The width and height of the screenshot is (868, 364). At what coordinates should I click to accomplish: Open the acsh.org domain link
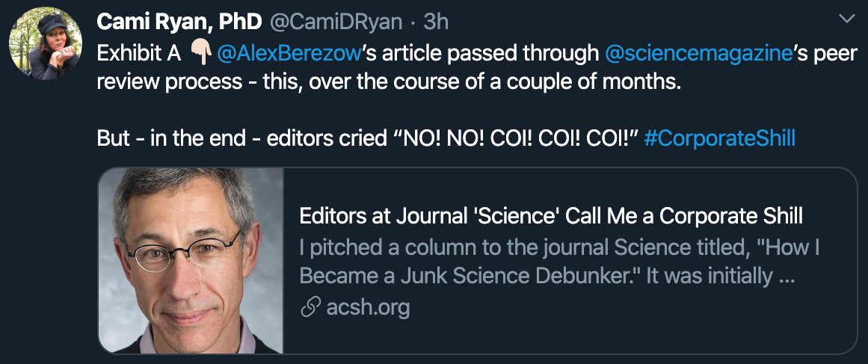[368, 307]
